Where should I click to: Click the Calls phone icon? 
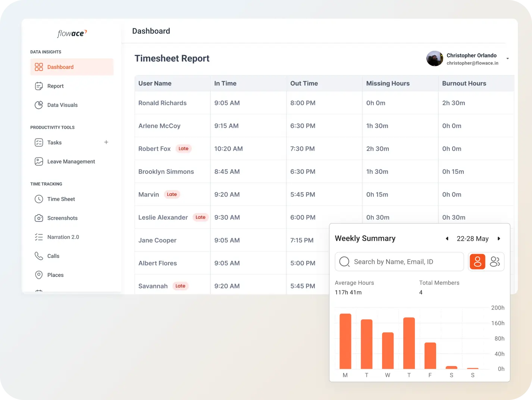pos(39,256)
